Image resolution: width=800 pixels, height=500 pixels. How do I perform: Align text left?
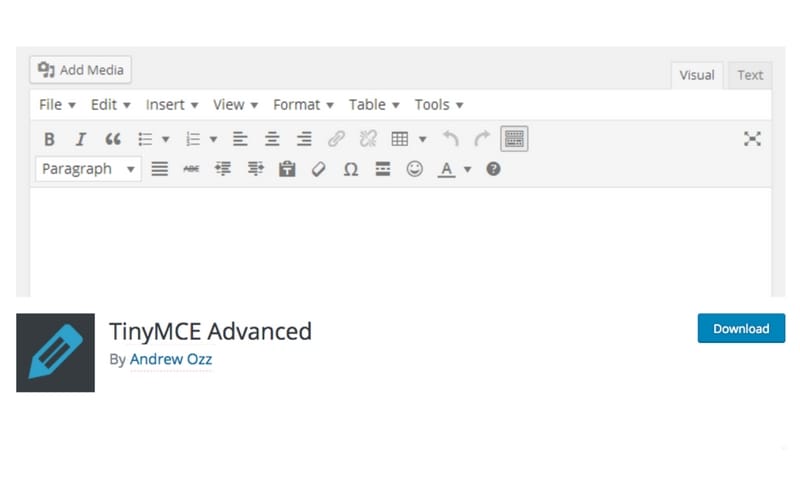(240, 139)
